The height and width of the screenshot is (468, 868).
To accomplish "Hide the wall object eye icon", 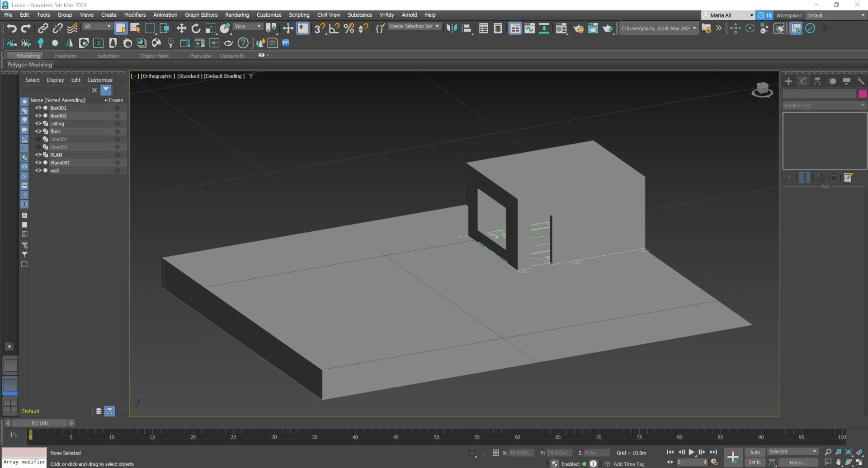I will pos(38,170).
